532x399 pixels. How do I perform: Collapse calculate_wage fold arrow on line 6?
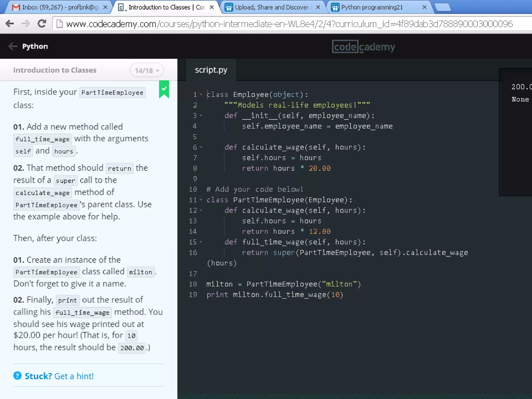[x=201, y=147]
